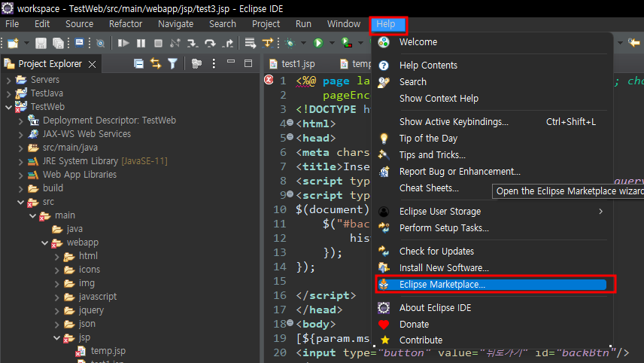Expand the jquery folder
The width and height of the screenshot is (644, 363).
click(57, 311)
